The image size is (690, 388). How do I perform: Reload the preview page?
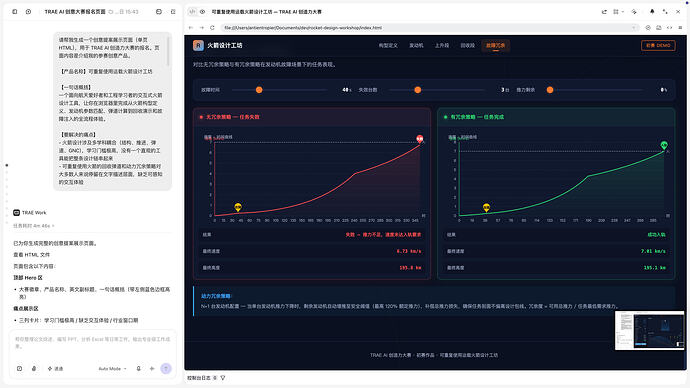tap(212, 28)
